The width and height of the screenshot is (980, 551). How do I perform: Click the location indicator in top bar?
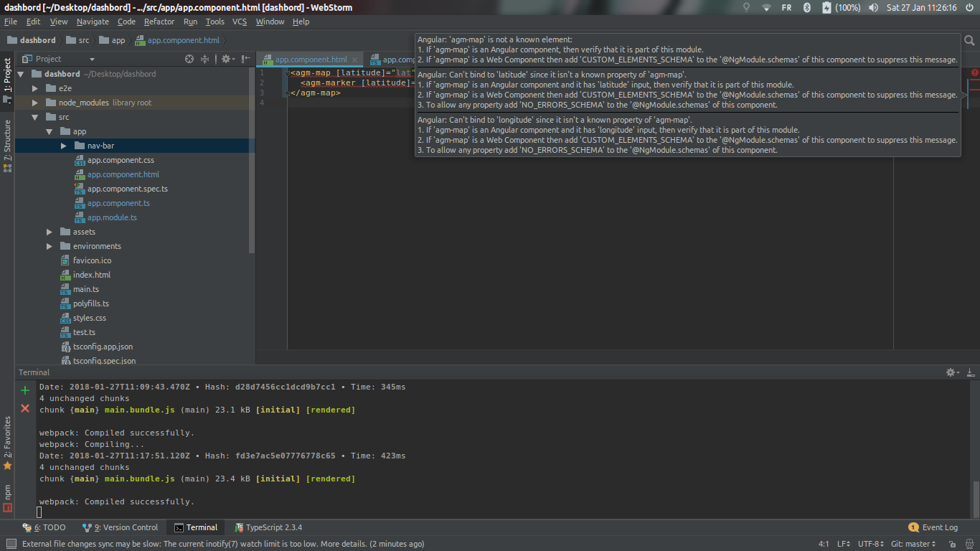[x=746, y=7]
